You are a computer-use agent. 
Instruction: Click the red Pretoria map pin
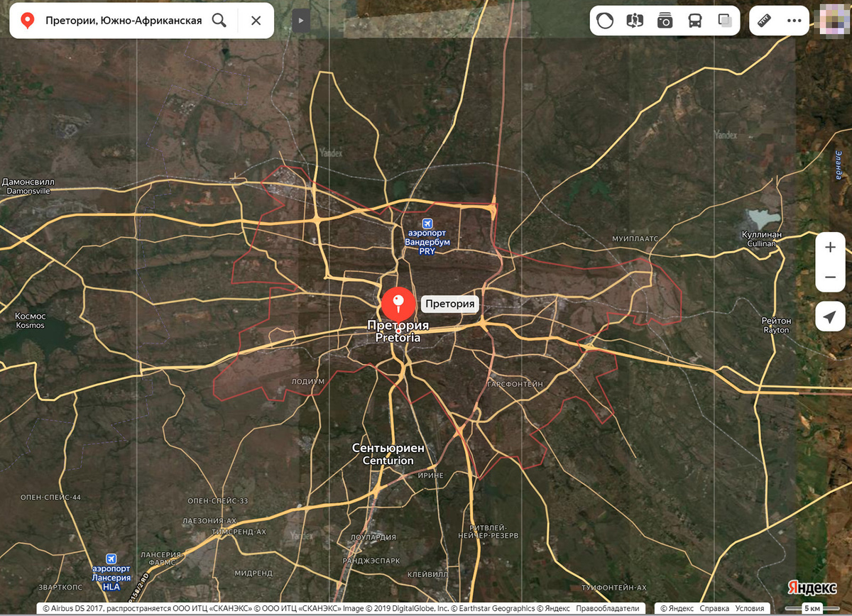398,307
